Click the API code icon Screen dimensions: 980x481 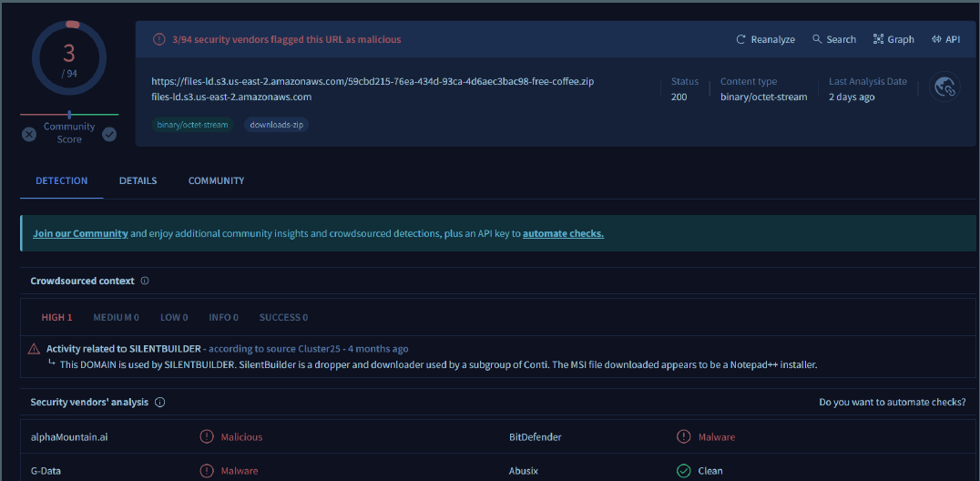pyautogui.click(x=936, y=39)
